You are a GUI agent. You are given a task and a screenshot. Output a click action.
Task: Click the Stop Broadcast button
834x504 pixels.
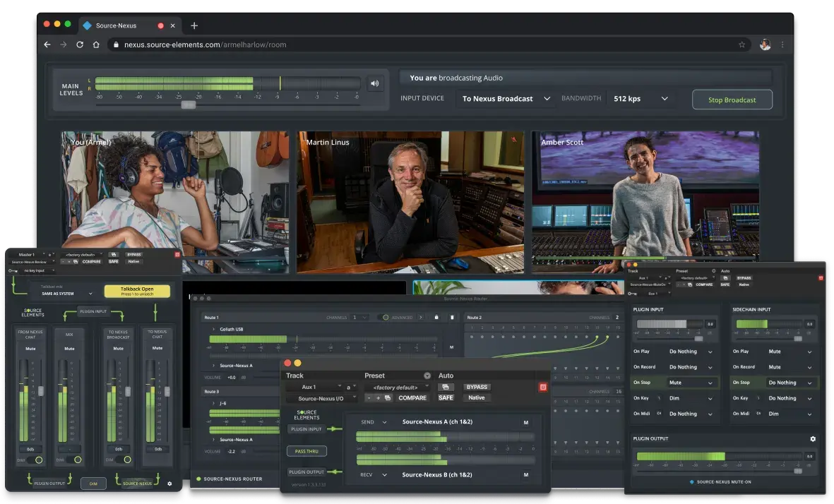click(732, 100)
